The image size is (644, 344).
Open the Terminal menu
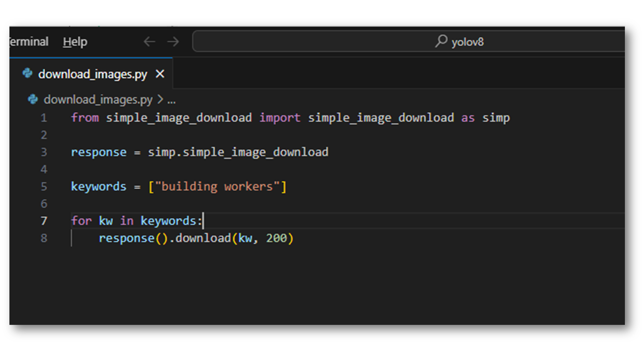[29, 42]
